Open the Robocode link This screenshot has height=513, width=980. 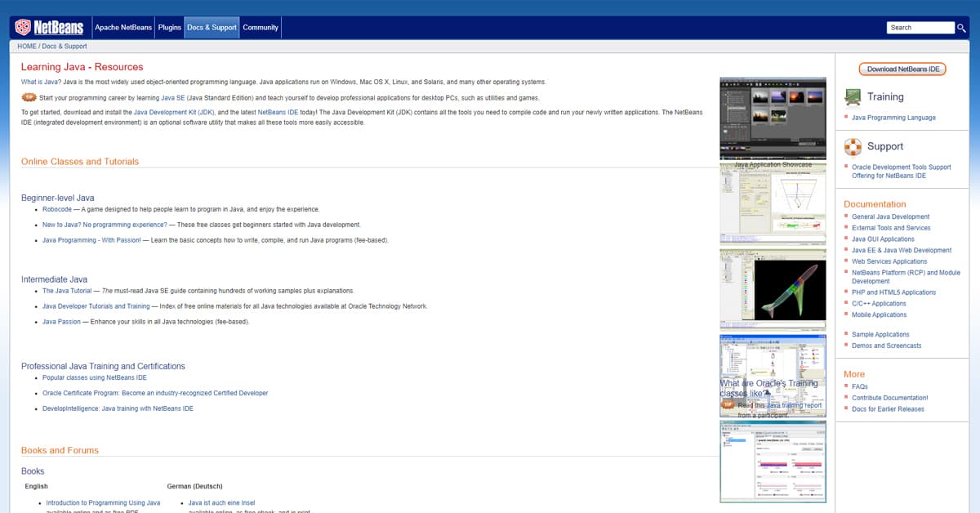[56, 209]
